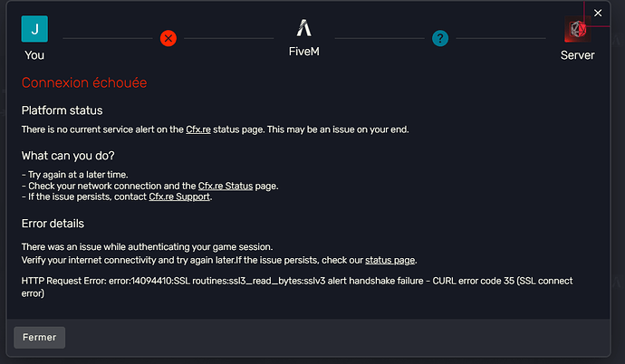Close the dialog with the top-right X
625x364 pixels.
click(598, 13)
